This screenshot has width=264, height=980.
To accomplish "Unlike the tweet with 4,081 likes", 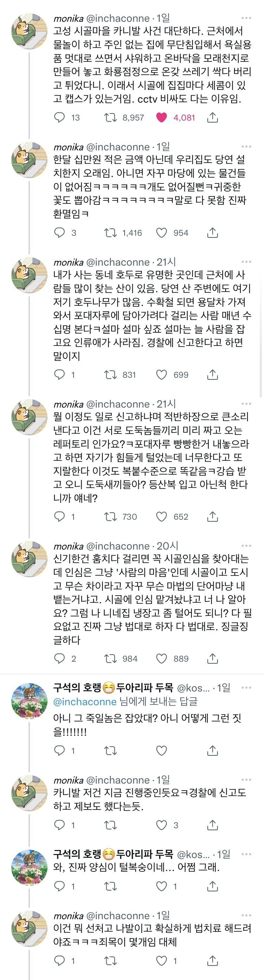I will pos(162,118).
